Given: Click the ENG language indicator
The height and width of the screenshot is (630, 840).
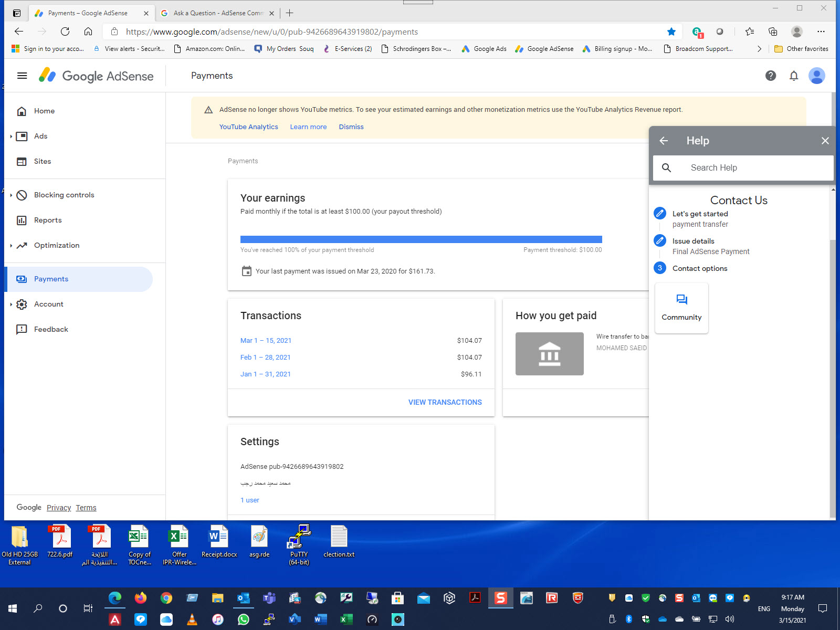Looking at the screenshot, I should click(764, 609).
